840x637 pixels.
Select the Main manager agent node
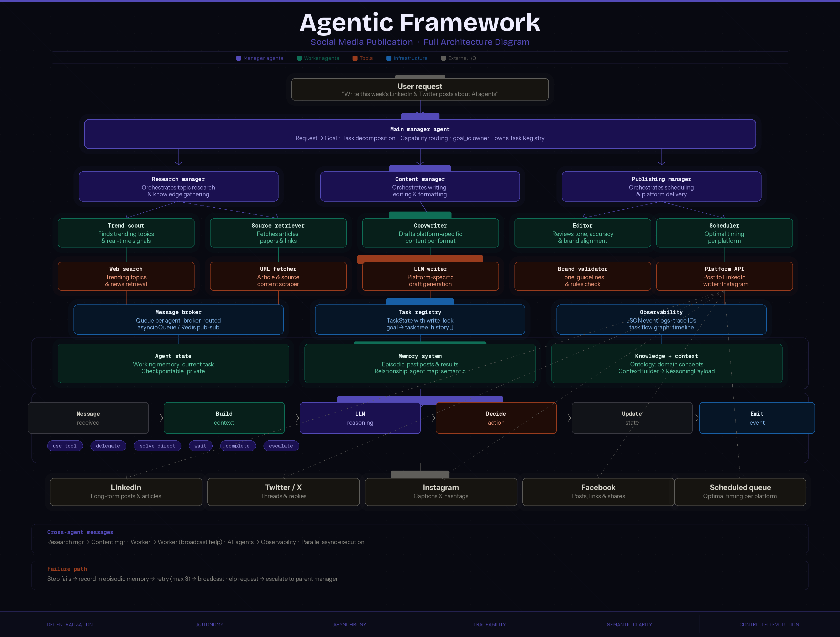420,134
